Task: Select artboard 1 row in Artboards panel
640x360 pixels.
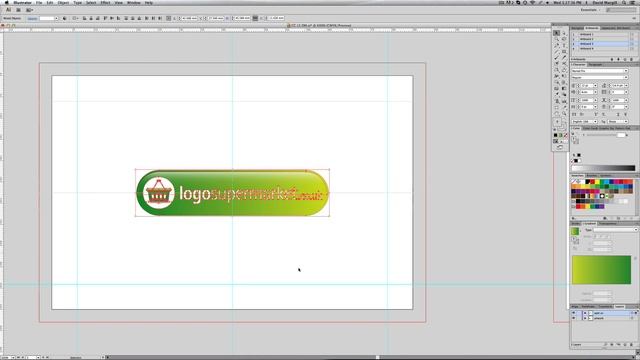Action: click(x=602, y=34)
